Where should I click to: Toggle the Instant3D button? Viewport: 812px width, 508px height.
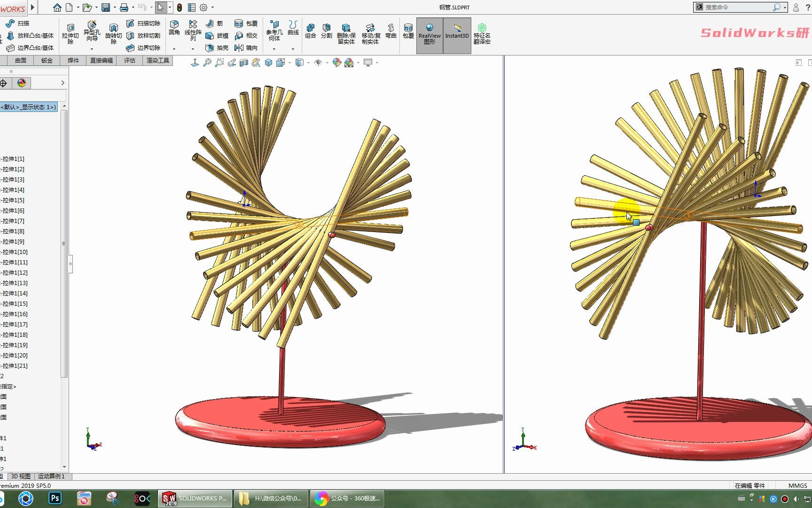457,35
